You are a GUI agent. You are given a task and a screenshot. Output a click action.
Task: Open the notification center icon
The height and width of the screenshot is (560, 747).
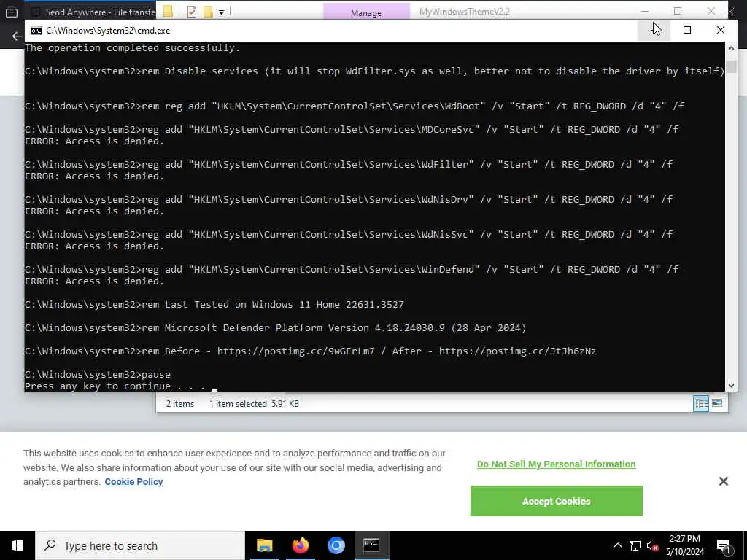(x=724, y=546)
